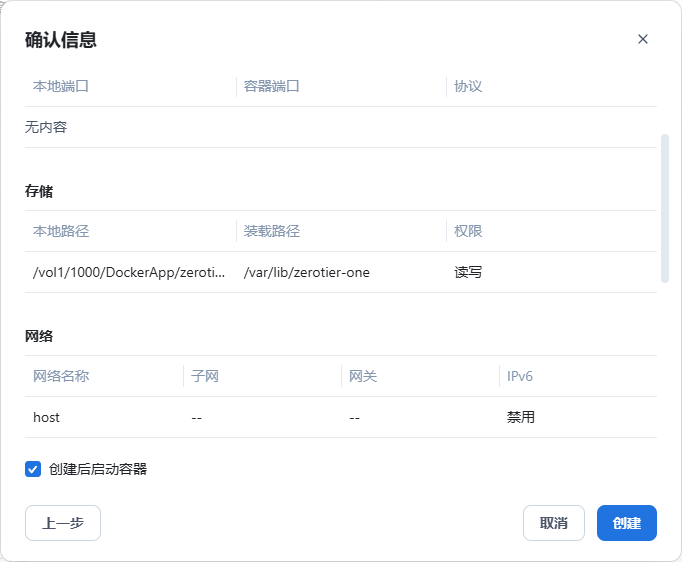The image size is (682, 562).
Task: Click the vertical scrollbar in the dialog
Action: [x=665, y=209]
